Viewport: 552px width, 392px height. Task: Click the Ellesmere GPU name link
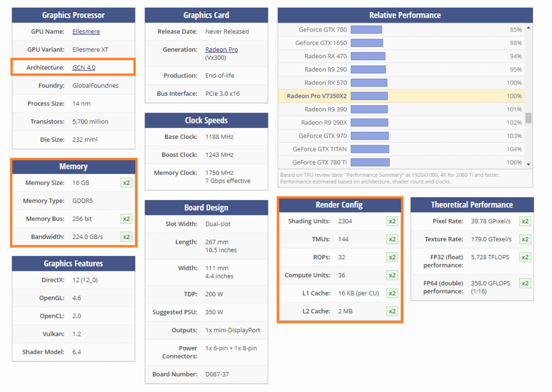86,31
